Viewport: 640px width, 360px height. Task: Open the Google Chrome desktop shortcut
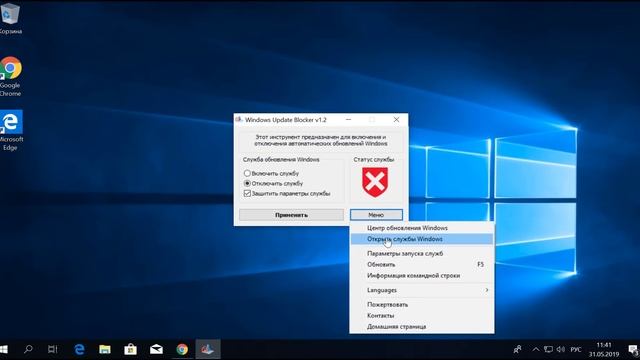coord(10,76)
